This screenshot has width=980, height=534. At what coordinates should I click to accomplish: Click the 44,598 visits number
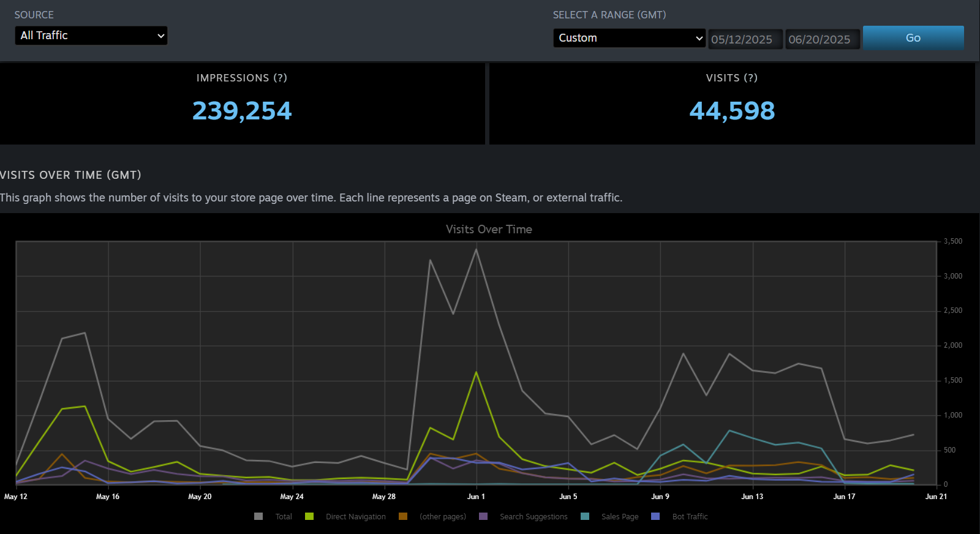point(732,111)
